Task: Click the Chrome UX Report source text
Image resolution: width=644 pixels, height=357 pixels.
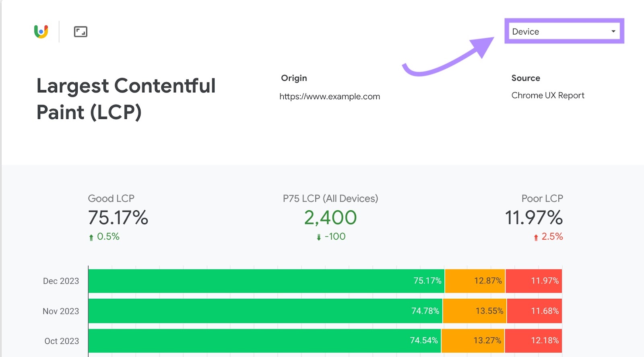Action: pyautogui.click(x=548, y=95)
